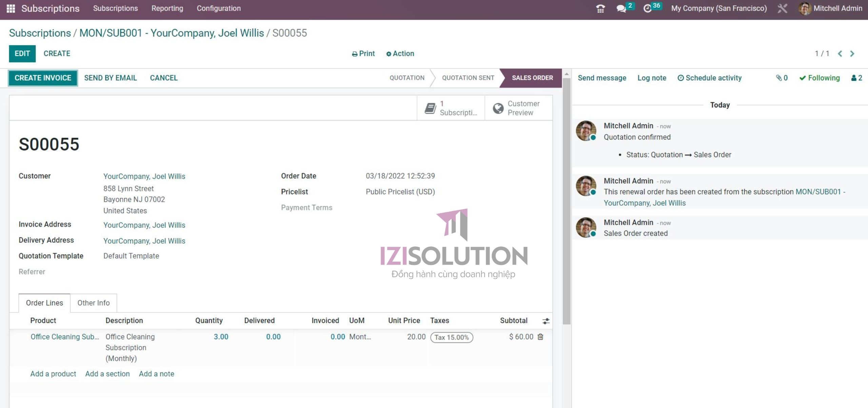Open the activities clock icon
The width and height of the screenshot is (868, 408).
648,8
